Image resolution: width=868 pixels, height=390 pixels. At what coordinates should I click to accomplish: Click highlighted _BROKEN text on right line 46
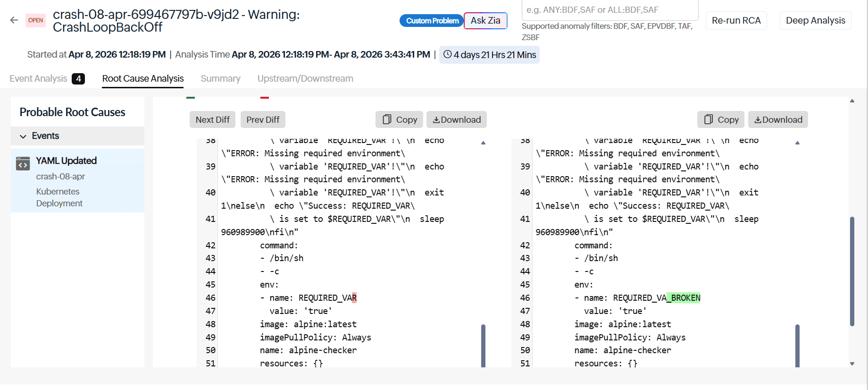tap(684, 298)
